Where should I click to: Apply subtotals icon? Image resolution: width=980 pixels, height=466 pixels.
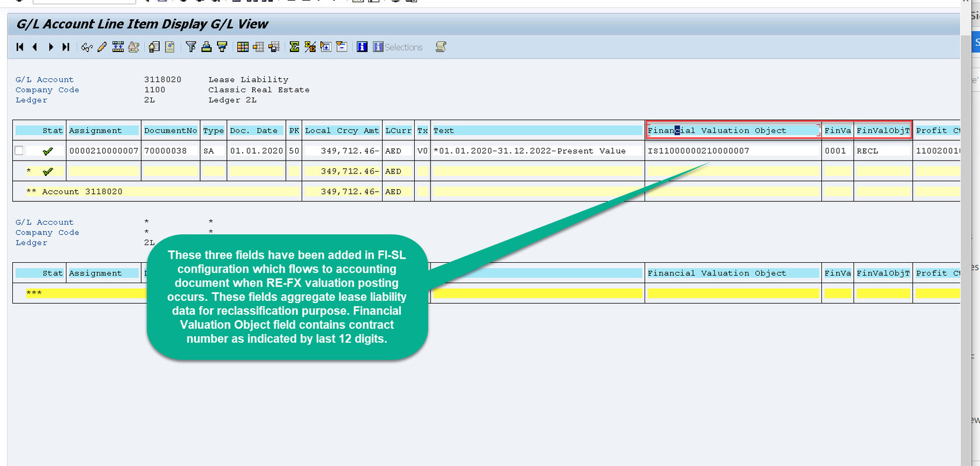click(x=310, y=47)
